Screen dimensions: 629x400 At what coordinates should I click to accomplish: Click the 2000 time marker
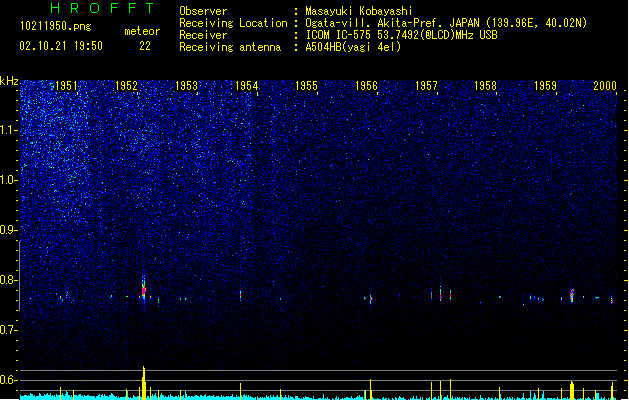[x=605, y=85]
